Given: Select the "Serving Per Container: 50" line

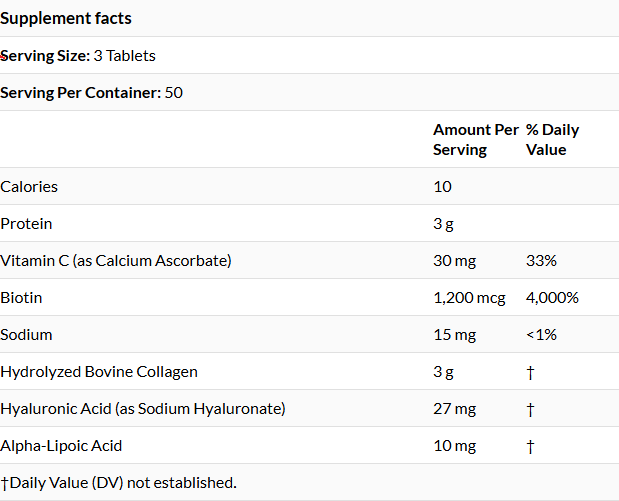Looking at the screenshot, I should 91,93.
